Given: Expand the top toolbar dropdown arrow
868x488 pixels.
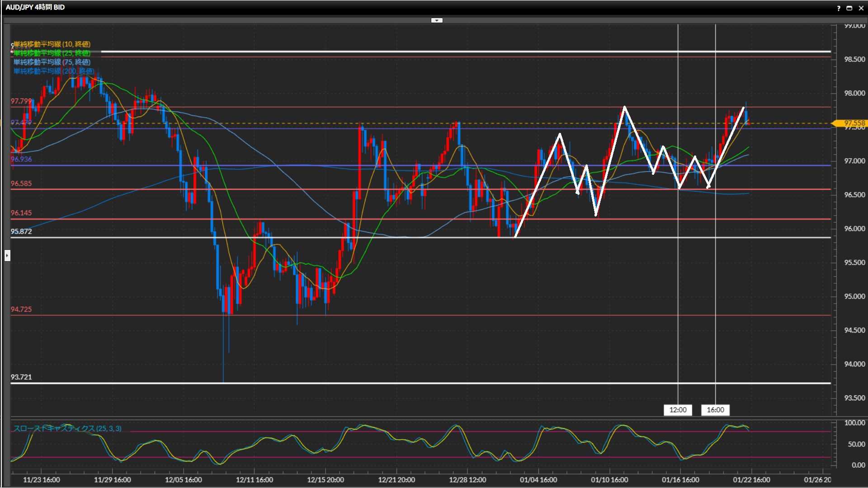Looking at the screenshot, I should (x=437, y=20).
